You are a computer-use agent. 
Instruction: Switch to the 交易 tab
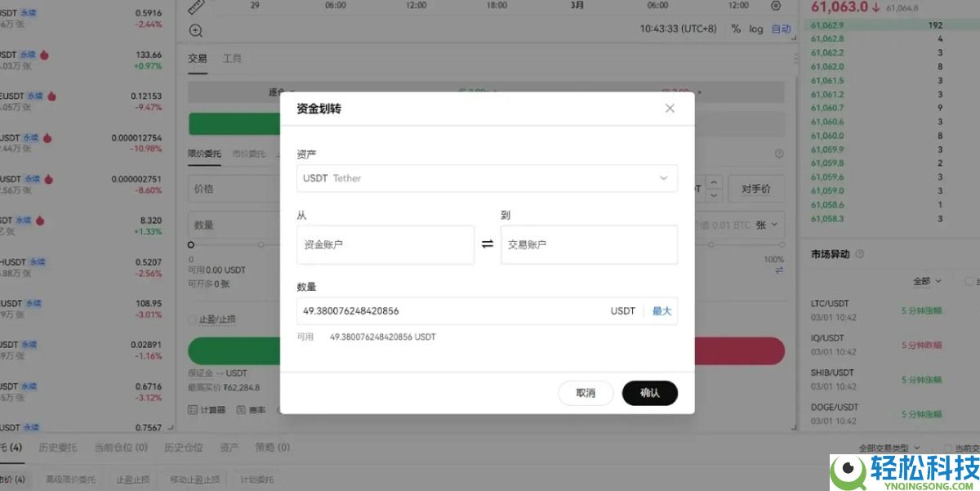click(198, 59)
